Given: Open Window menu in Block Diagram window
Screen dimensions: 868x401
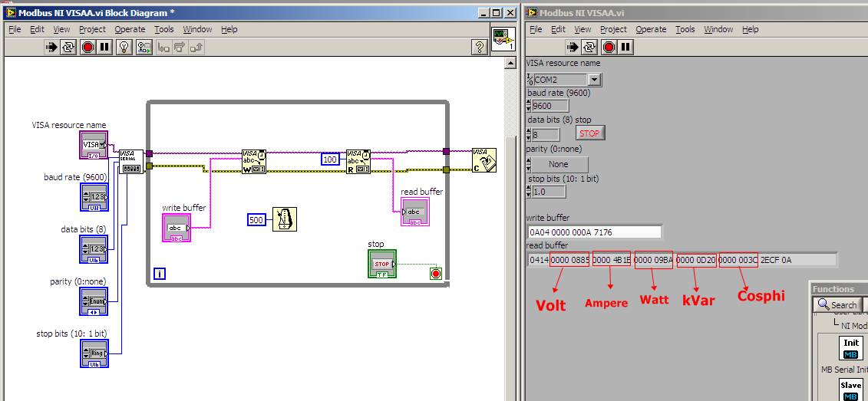Looking at the screenshot, I should 198,29.
